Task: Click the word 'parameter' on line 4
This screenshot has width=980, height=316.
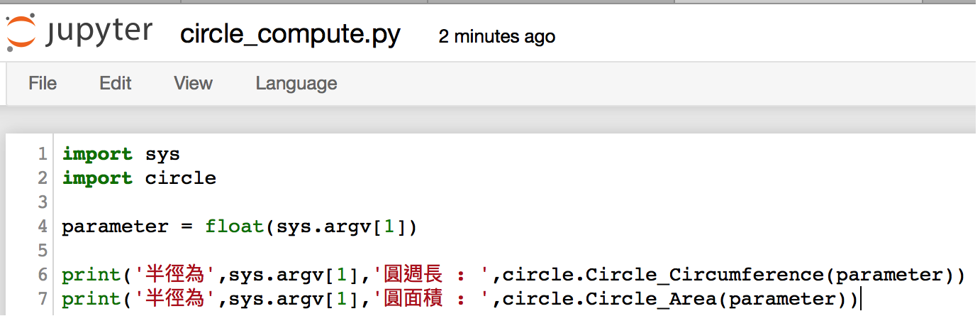Action: [116, 227]
